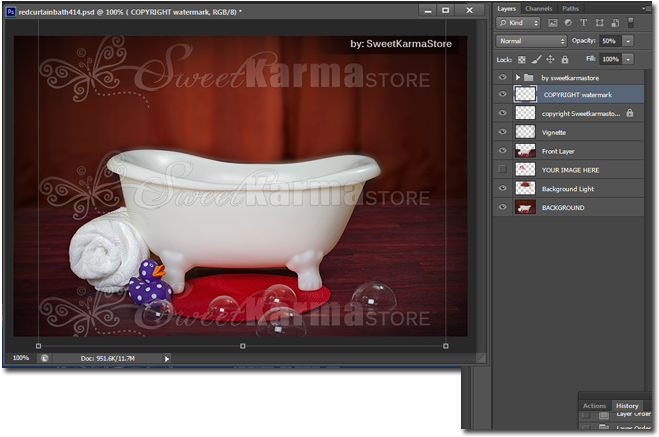Select the COPYRIGHT watermark layer thumbnail
Image resolution: width=659 pixels, height=437 pixels.
point(525,94)
